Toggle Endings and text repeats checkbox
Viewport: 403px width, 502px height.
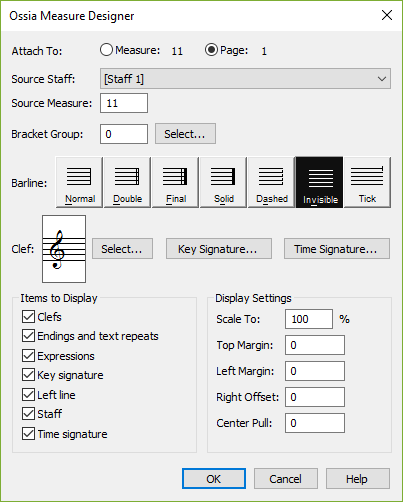(x=28, y=336)
